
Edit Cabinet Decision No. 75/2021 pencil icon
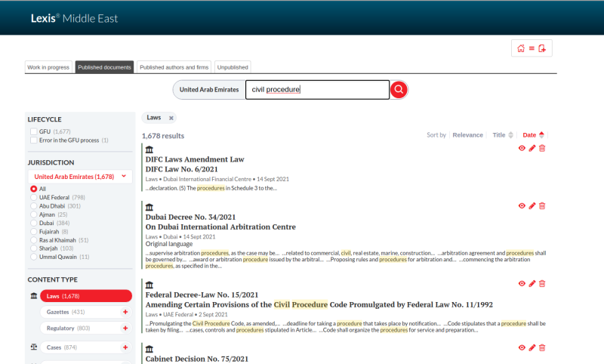(532, 347)
